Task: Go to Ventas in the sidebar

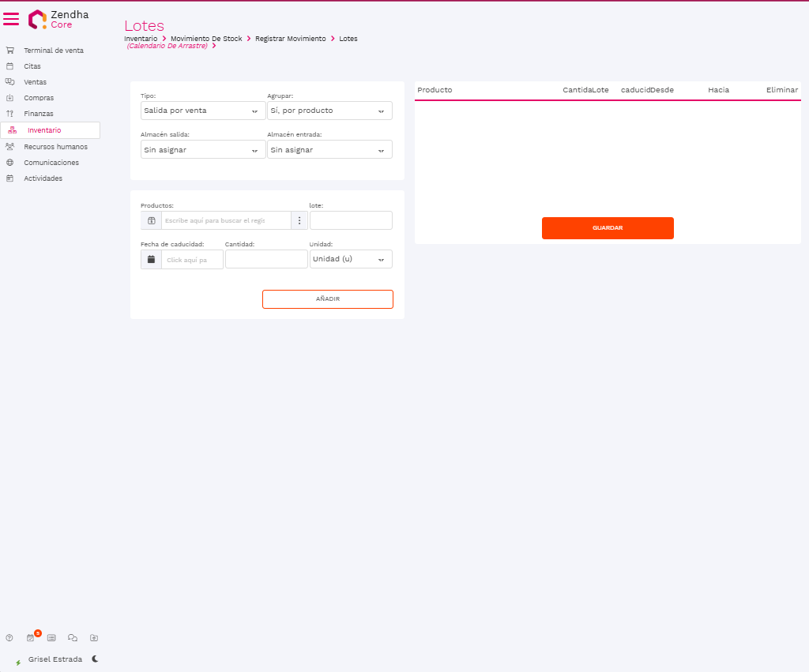Action: [35, 82]
